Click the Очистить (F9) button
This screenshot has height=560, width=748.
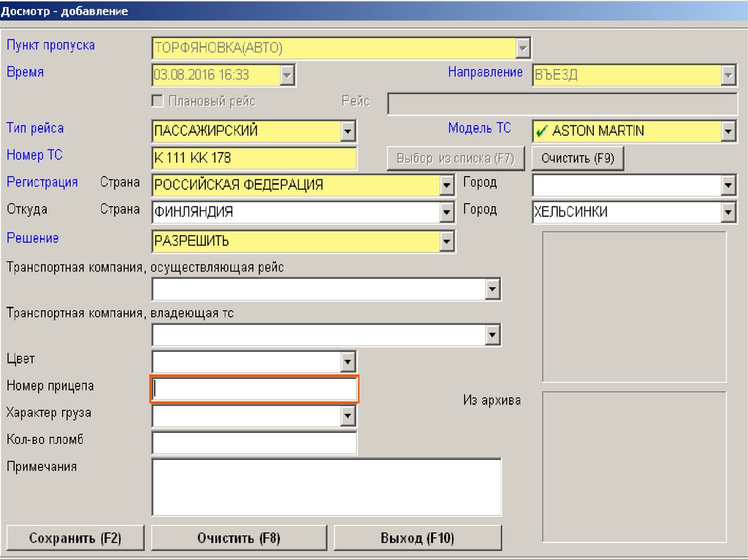(x=578, y=158)
